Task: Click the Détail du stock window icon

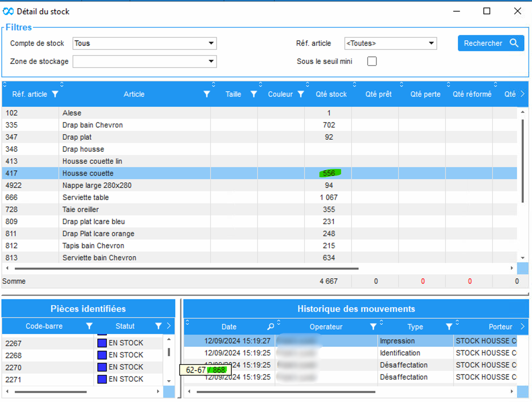Action: click(x=8, y=11)
